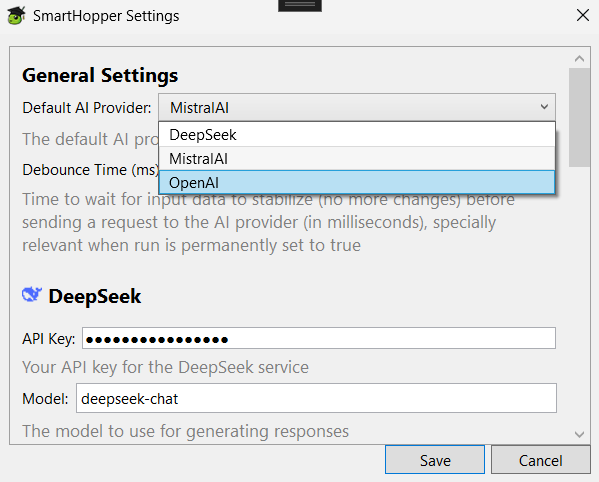
Task: Click the General Settings heading
Action: coord(100,75)
